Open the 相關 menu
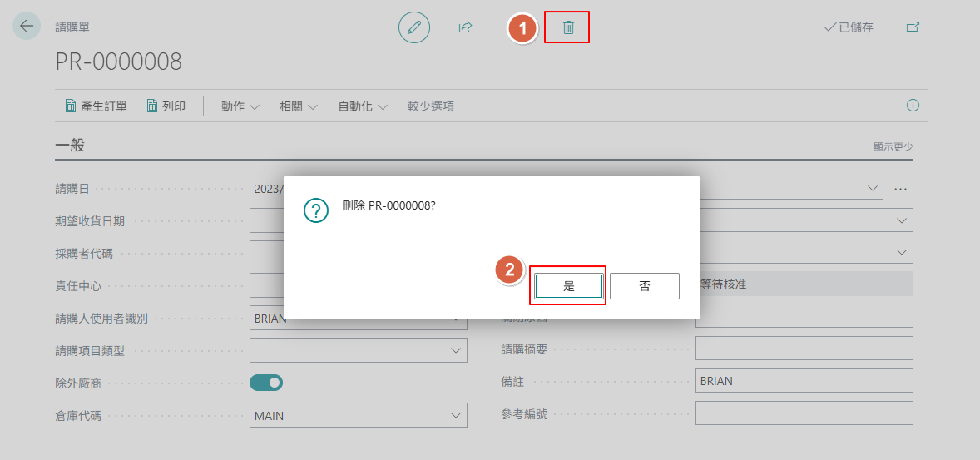 coord(299,106)
